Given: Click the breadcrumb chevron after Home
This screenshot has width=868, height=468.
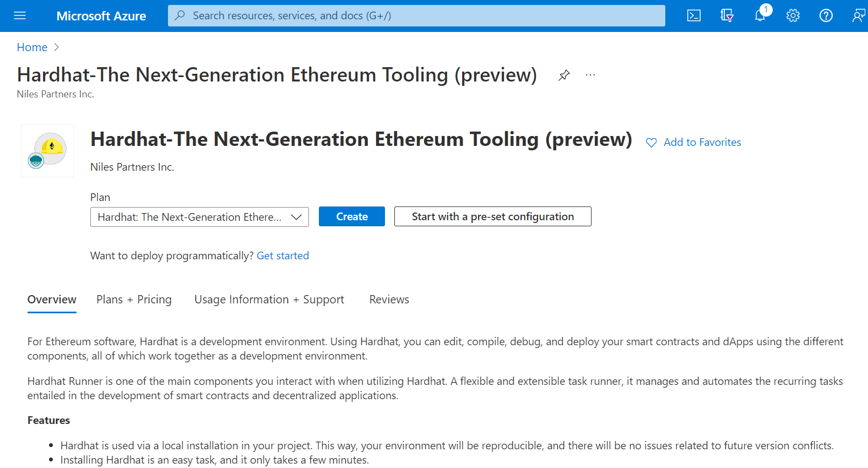Looking at the screenshot, I should [56, 47].
